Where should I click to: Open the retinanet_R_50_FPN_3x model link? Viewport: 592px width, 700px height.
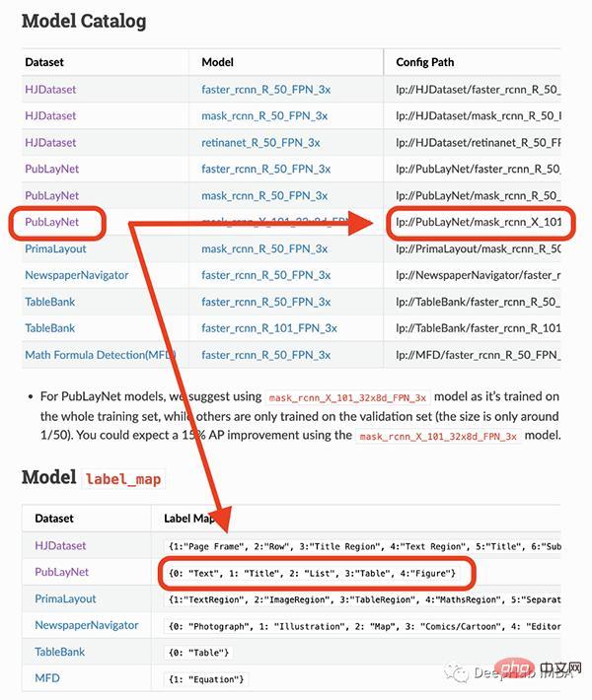click(260, 142)
